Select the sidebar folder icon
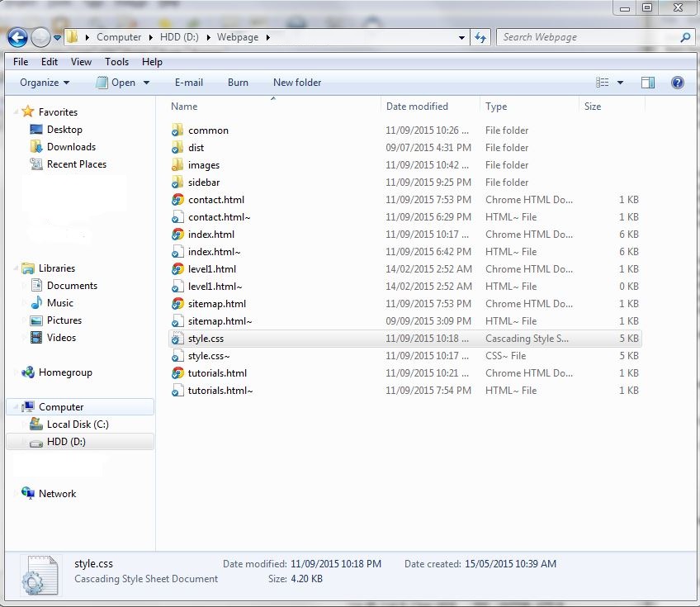The height and width of the screenshot is (607, 700). pyautogui.click(x=177, y=183)
